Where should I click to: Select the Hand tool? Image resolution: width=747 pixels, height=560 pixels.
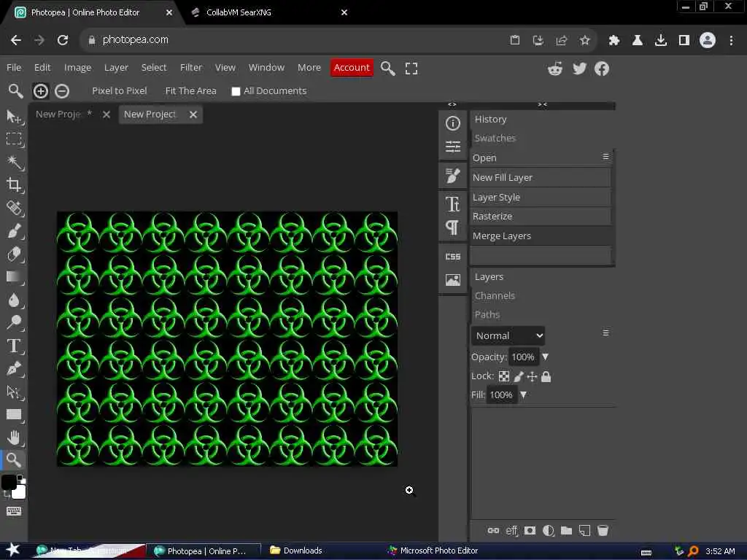click(x=13, y=437)
